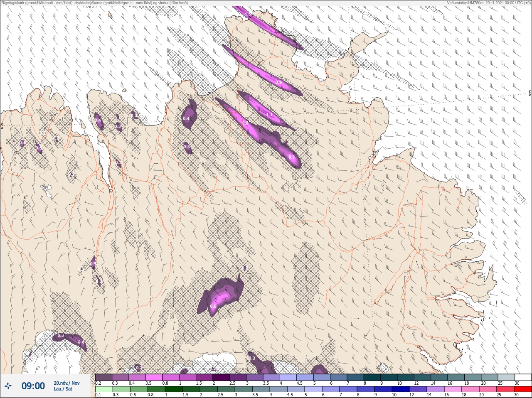Click the darkest purple 2 mm snow scale swatch
Image resolution: width=532 pixels, height=398 pixels.
(221, 377)
